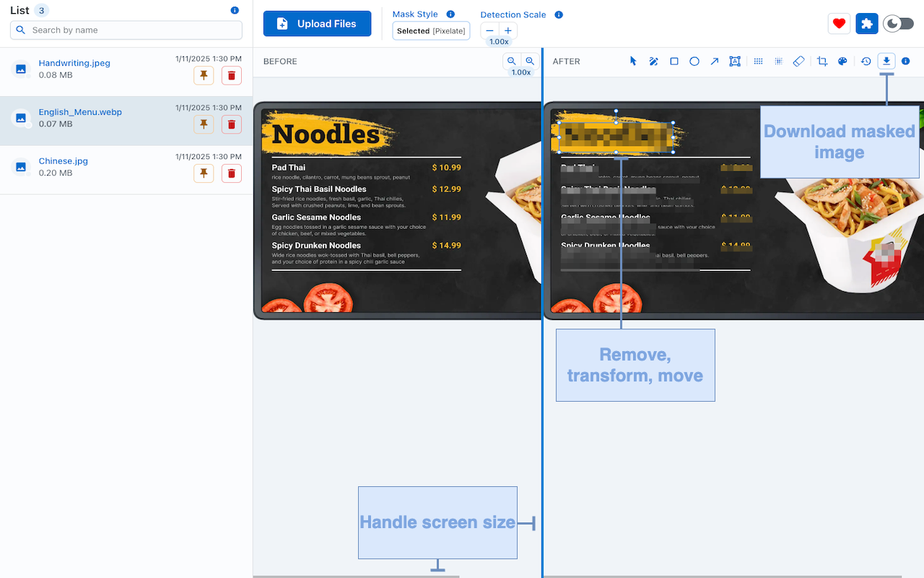Increase the Detection Scale with plus

coord(508,31)
